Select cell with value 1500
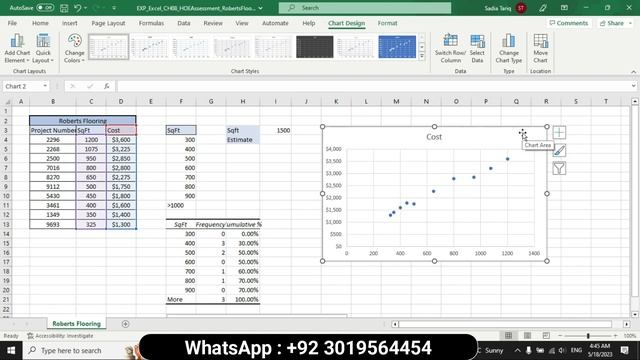 (x=276, y=130)
